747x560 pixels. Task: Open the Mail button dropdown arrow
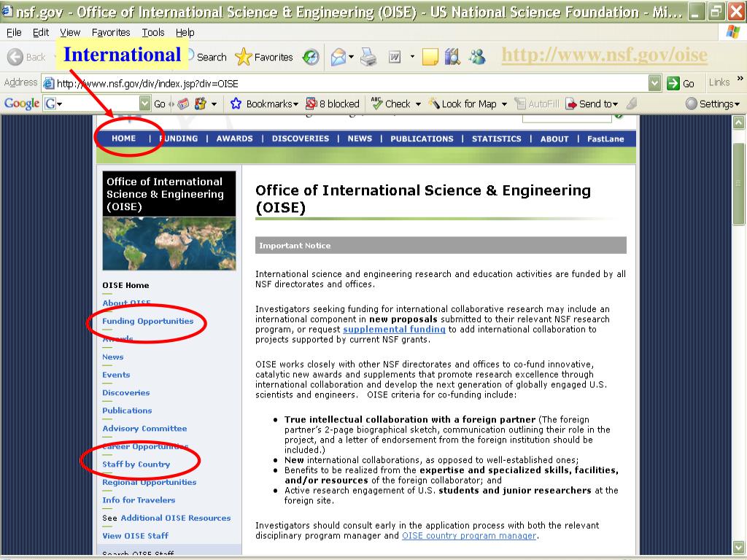351,57
